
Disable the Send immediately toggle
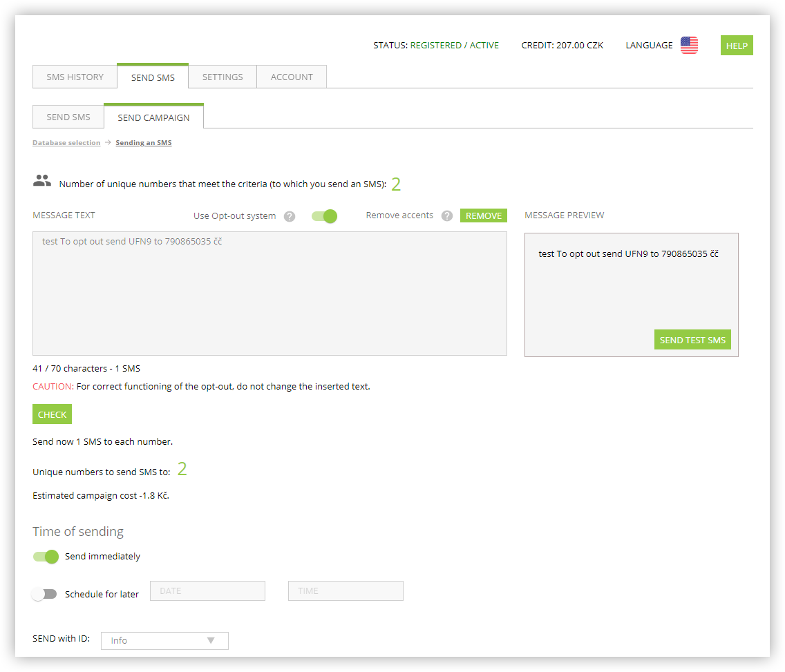[46, 557]
